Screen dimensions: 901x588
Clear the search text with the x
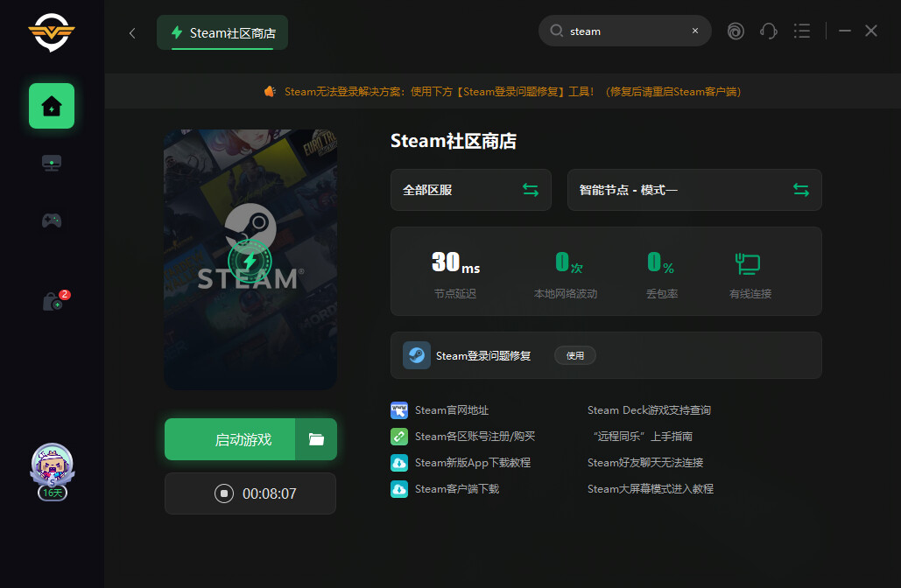[x=695, y=31]
